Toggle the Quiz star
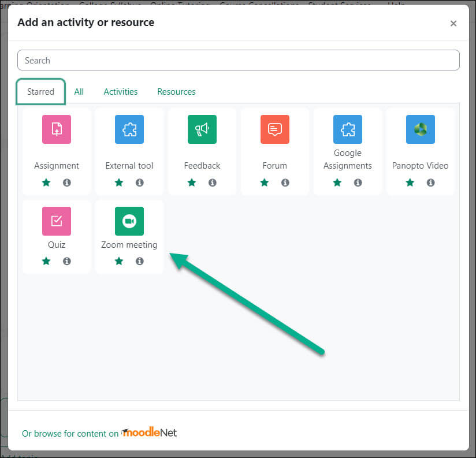The width and height of the screenshot is (476, 458). pos(46,261)
